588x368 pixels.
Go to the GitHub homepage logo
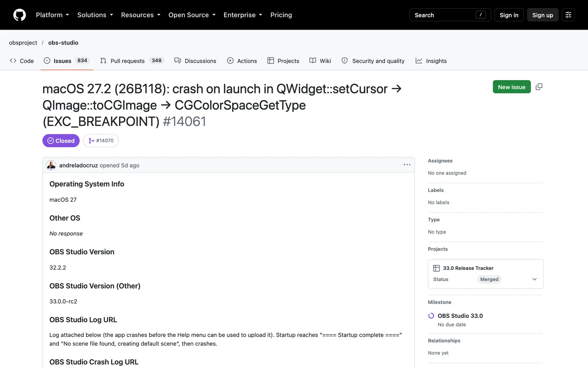click(x=19, y=15)
